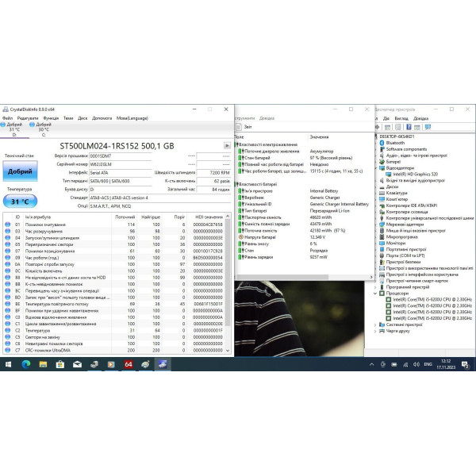This screenshot has width=476, height=476.
Task: Click scroll-up arrow of SMART attribute list
Action: click(x=228, y=216)
